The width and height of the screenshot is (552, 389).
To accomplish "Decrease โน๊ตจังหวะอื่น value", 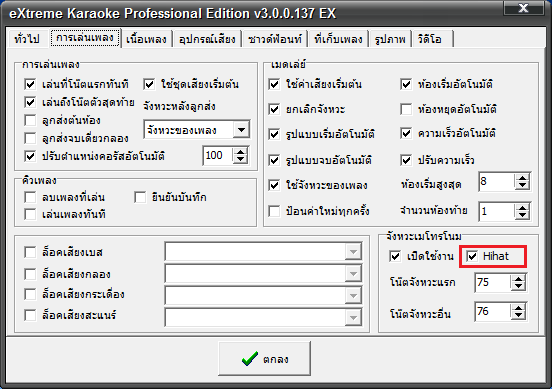I will tap(518, 315).
